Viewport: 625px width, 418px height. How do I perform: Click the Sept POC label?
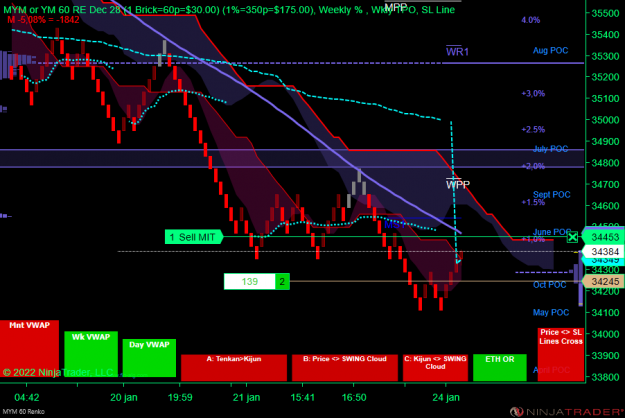[552, 194]
